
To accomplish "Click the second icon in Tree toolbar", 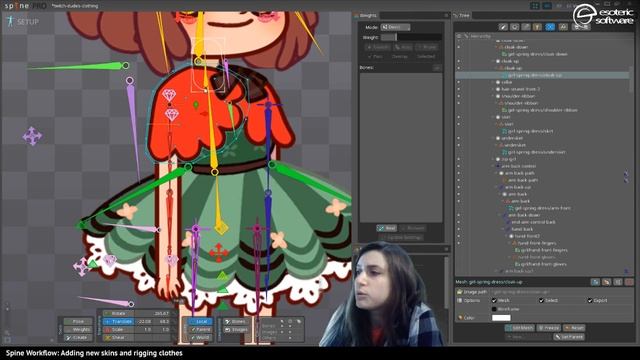I will (515, 27).
